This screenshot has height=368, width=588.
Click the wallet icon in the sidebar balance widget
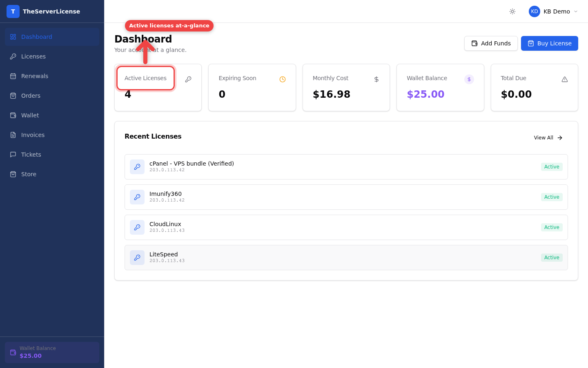(13, 352)
